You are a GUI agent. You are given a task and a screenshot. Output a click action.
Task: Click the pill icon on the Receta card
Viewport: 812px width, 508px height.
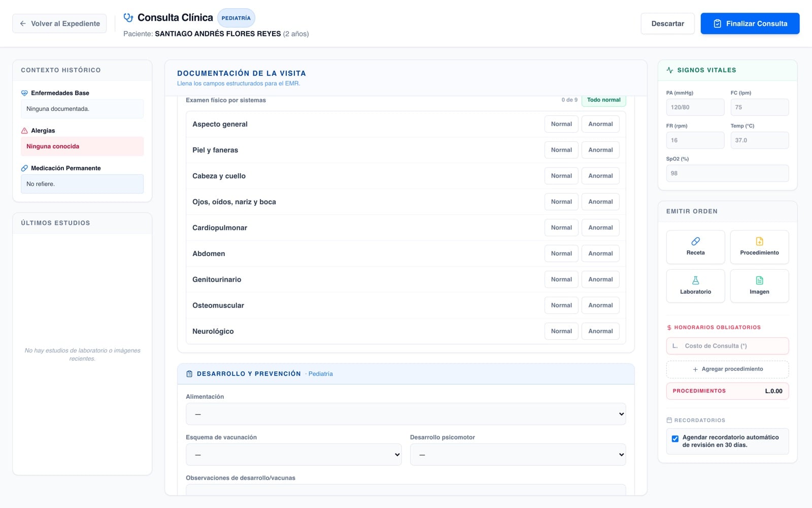(x=695, y=241)
